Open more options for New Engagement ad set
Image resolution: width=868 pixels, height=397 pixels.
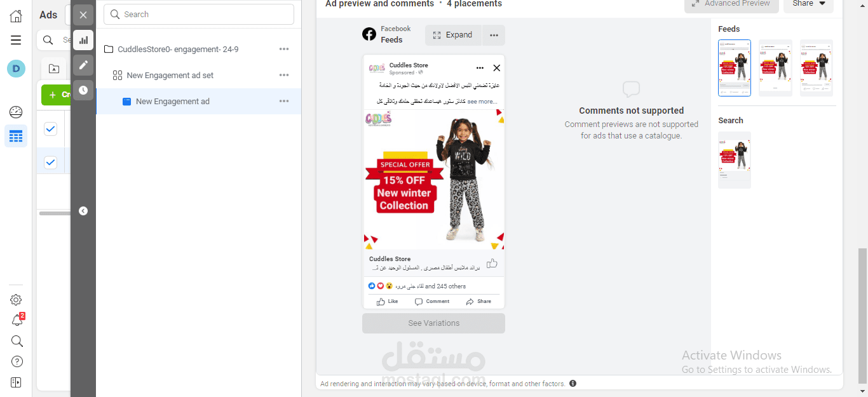[284, 75]
